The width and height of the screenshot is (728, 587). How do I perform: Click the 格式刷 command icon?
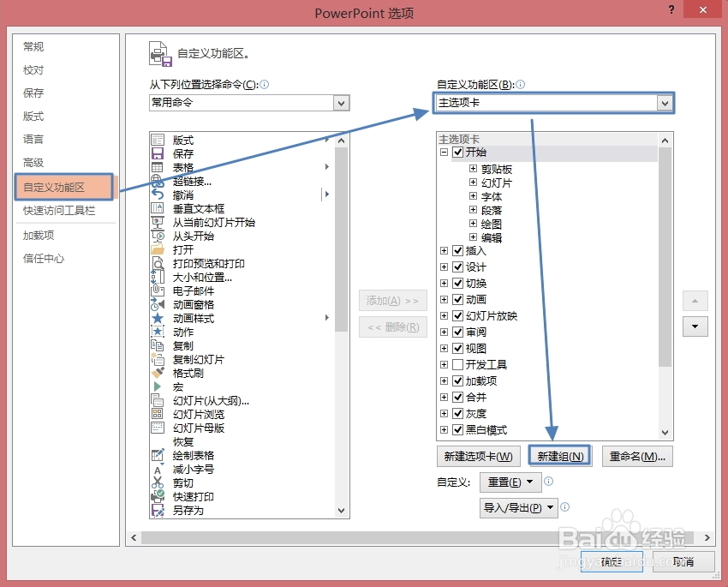click(158, 373)
